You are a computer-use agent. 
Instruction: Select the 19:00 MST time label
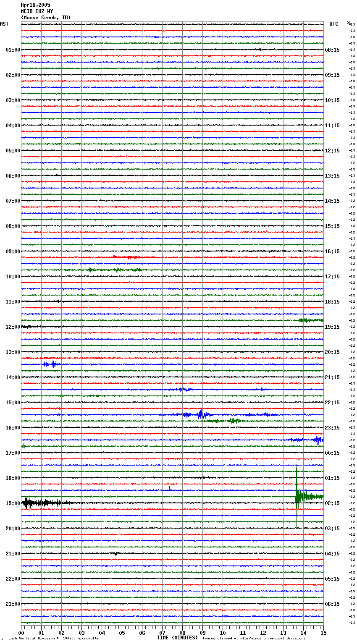click(13, 503)
